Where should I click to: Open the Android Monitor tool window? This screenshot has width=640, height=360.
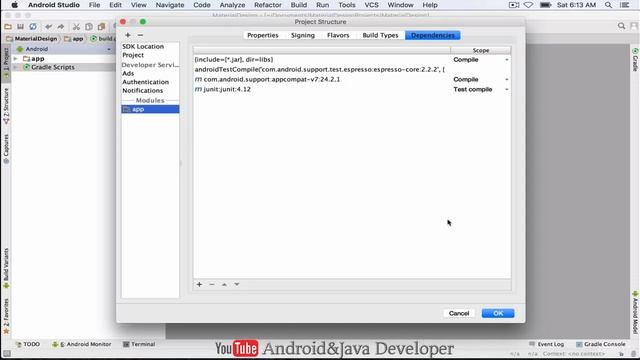(x=82, y=344)
